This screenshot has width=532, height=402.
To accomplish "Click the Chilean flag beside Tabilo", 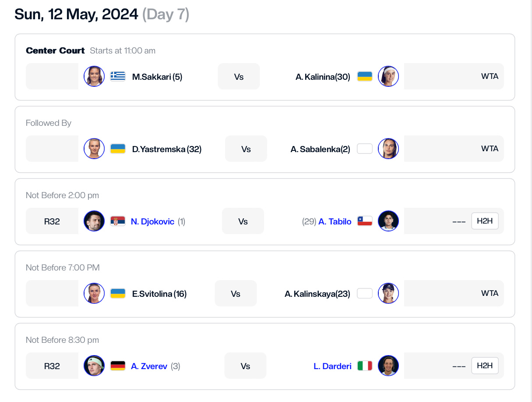I will tap(365, 221).
